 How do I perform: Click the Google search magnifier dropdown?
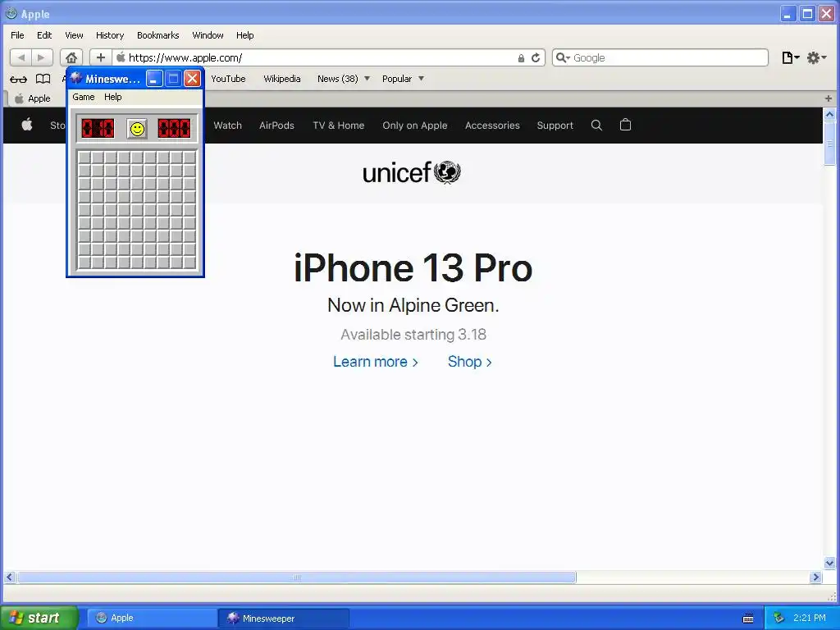click(562, 57)
